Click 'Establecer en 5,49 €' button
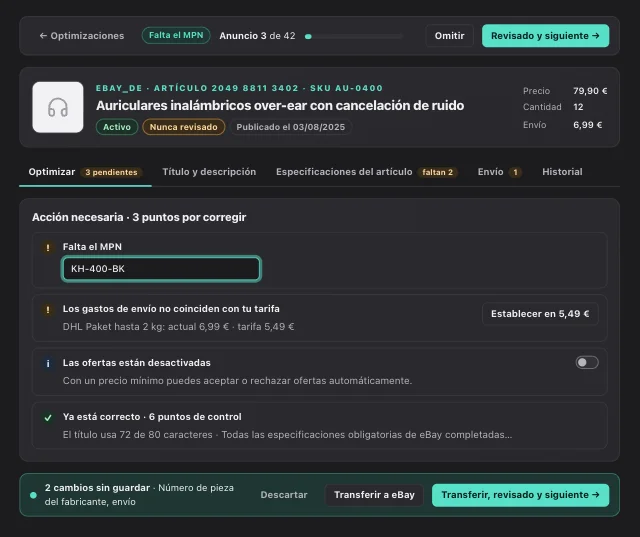 (540, 314)
